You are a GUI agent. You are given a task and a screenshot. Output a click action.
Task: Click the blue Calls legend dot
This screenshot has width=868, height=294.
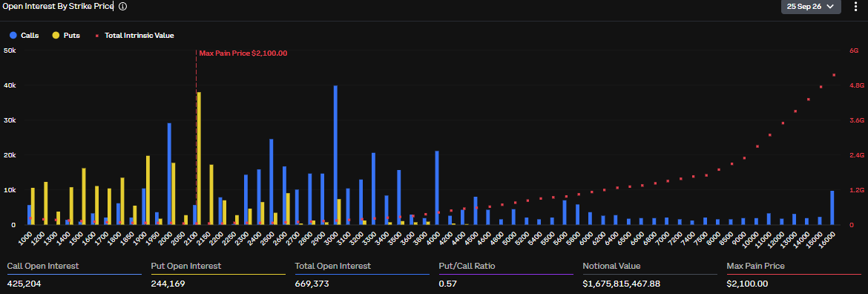[13, 36]
